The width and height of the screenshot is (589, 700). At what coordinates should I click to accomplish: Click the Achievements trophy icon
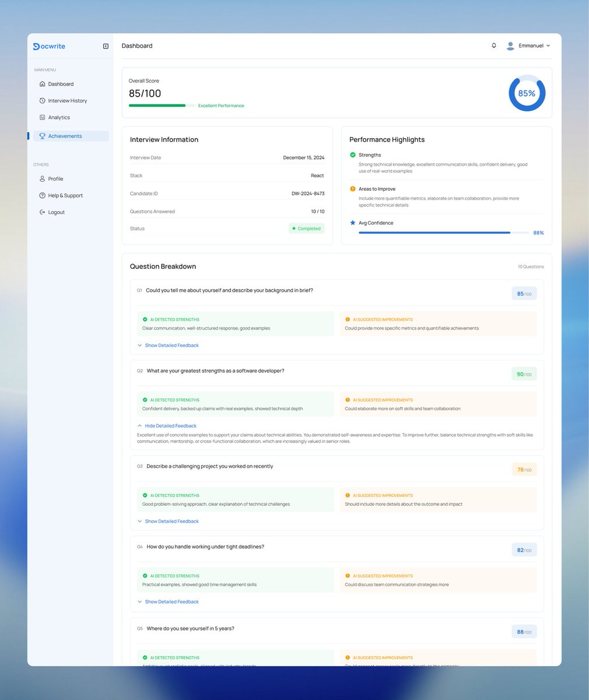tap(42, 136)
